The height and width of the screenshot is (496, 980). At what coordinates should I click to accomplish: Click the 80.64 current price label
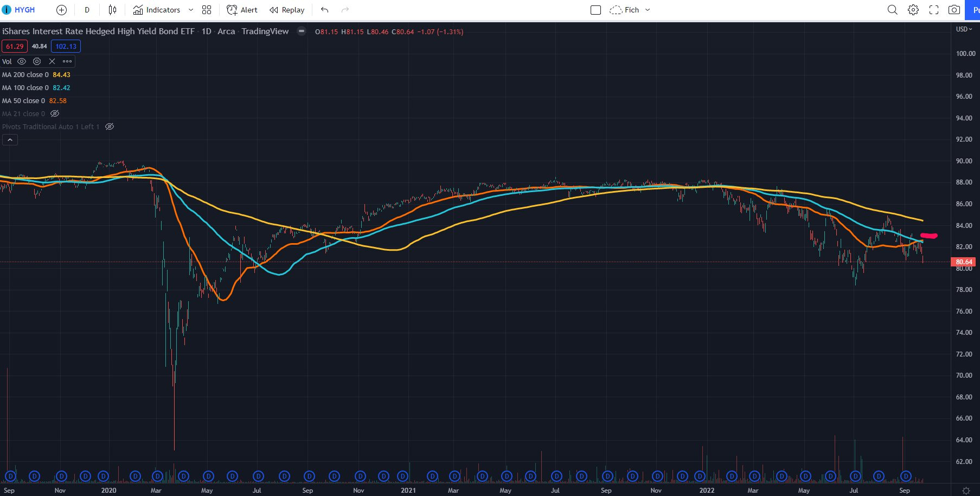[x=964, y=262]
